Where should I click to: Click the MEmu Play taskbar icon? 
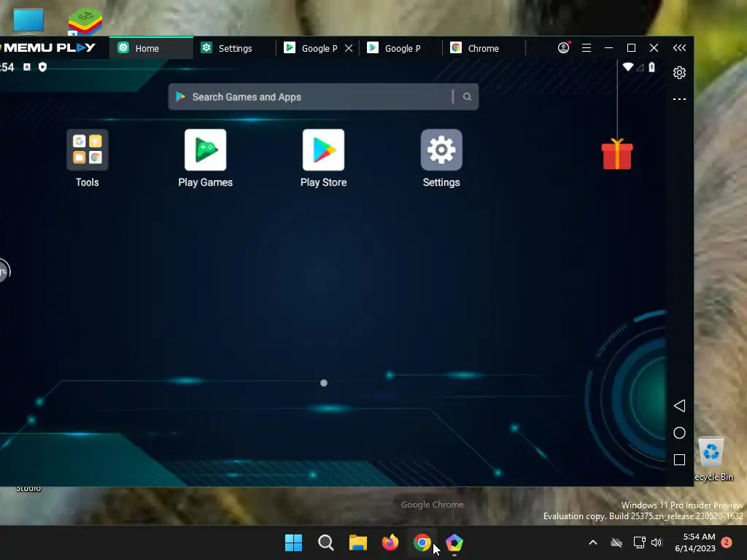coord(454,542)
